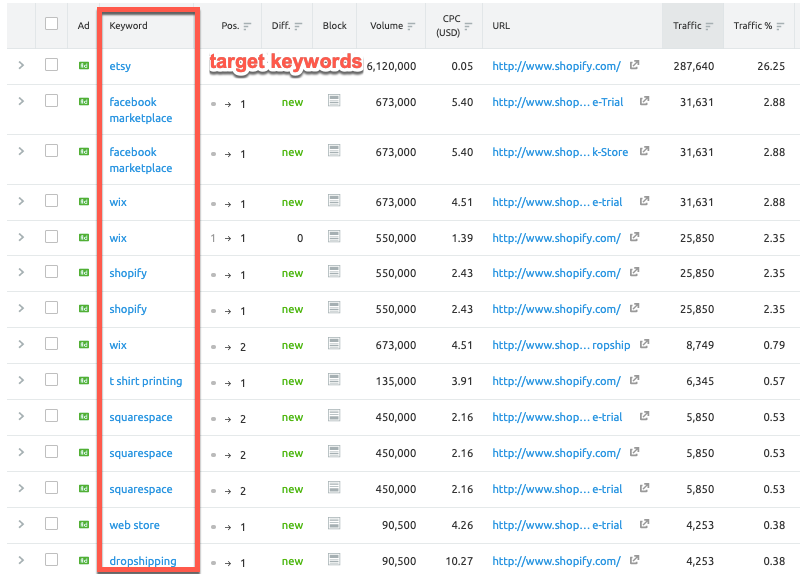
Task: Expand the t shirt printing row
Action: [x=21, y=380]
